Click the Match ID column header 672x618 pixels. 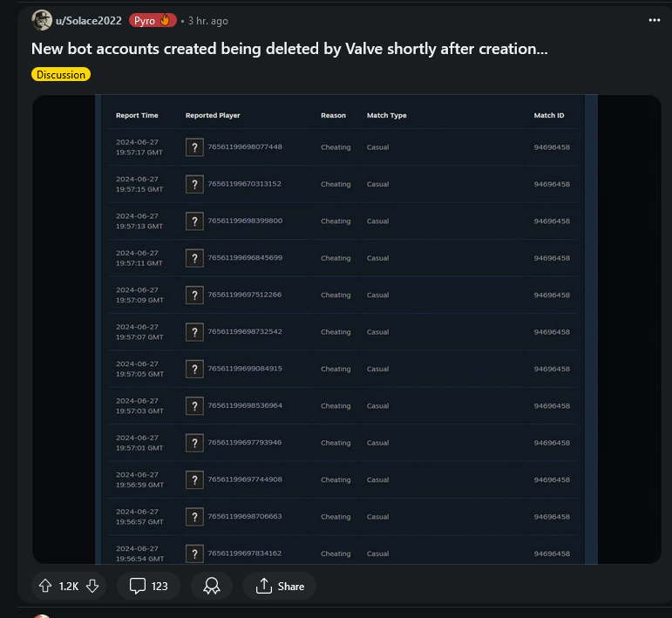549,115
